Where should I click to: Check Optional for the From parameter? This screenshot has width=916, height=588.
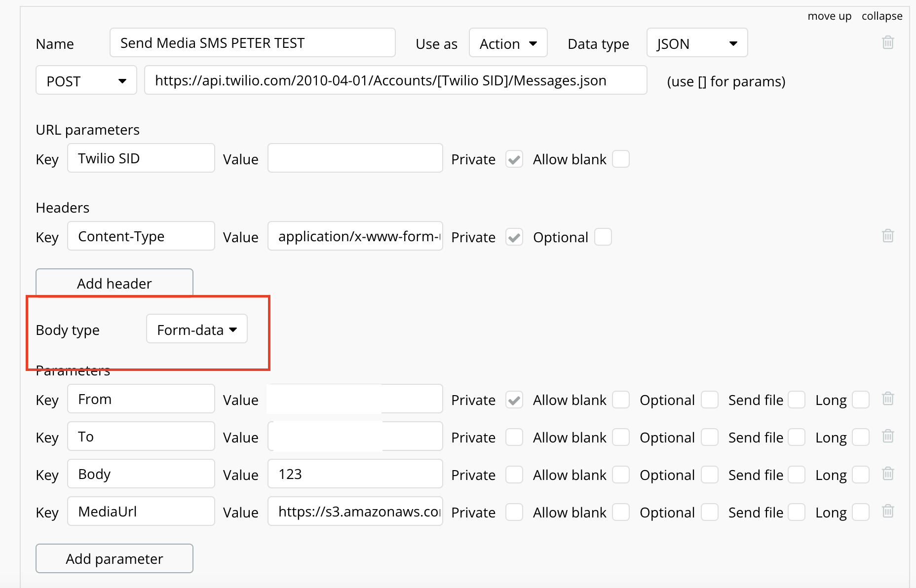(x=710, y=400)
